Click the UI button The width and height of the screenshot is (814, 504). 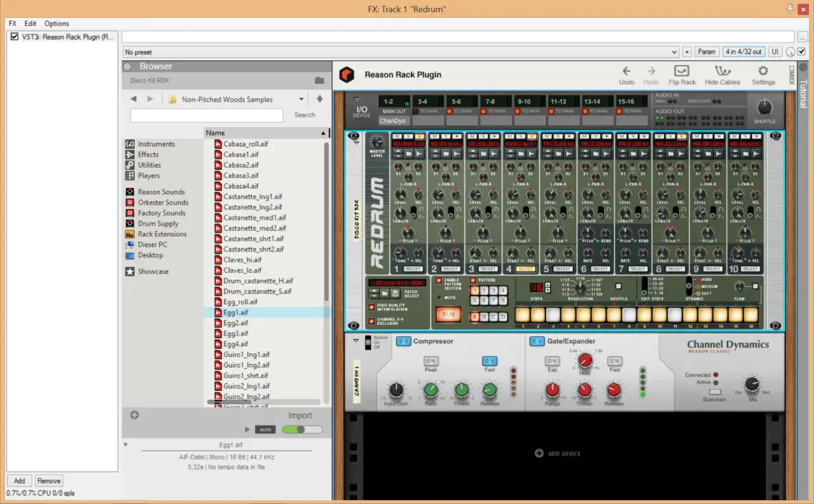(775, 52)
